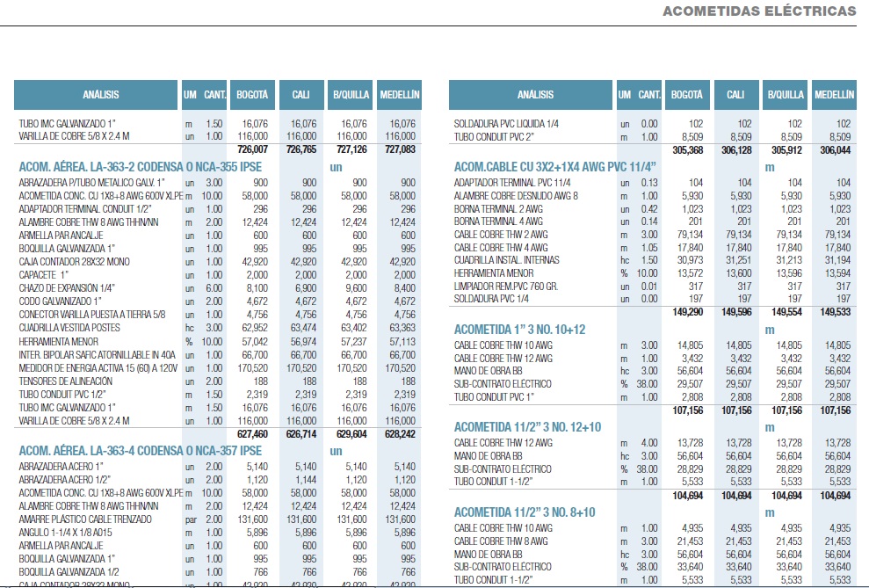This screenshot has width=869, height=588.
Task: Click B/quilla total '149,554'
Action: point(786,313)
